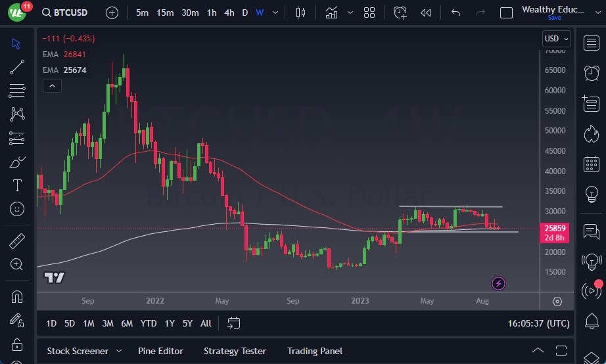Click the 25859 current price label
606x364 pixels.
(554, 229)
